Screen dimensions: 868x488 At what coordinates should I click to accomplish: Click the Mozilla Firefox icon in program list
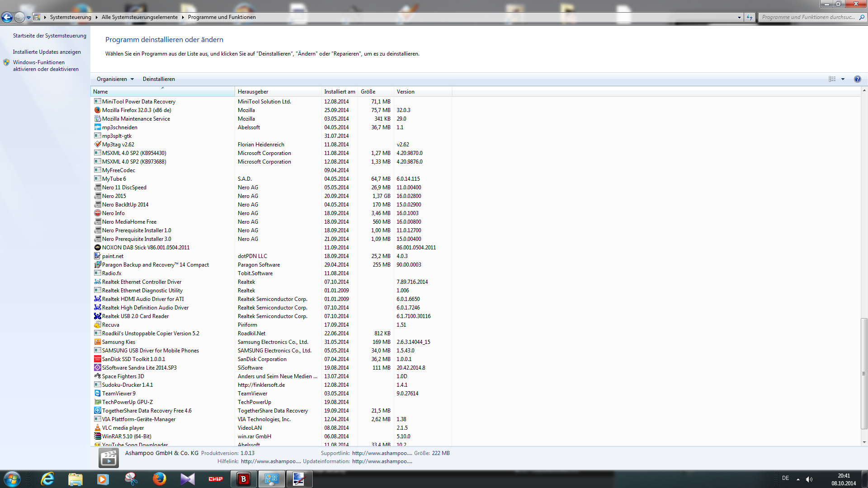tap(97, 110)
